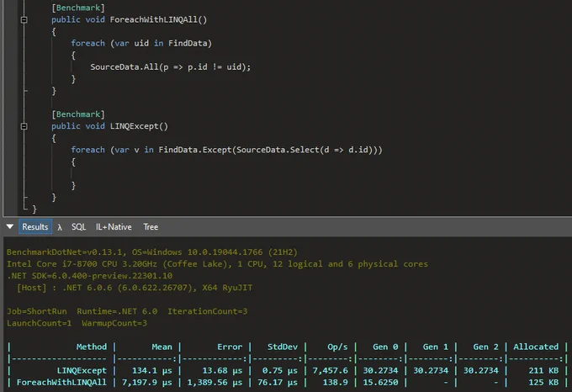The width and height of the screenshot is (572, 392).
Task: Click the Allocated column header
Action: (x=536, y=347)
